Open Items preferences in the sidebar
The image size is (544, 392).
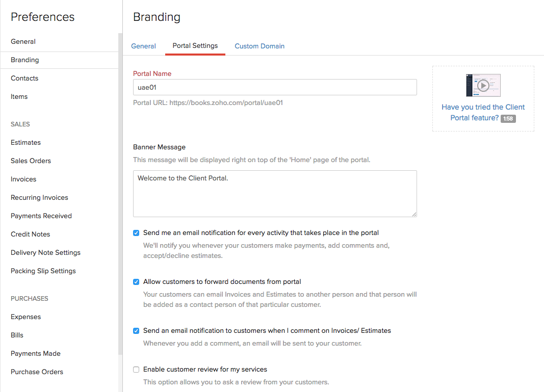point(19,96)
